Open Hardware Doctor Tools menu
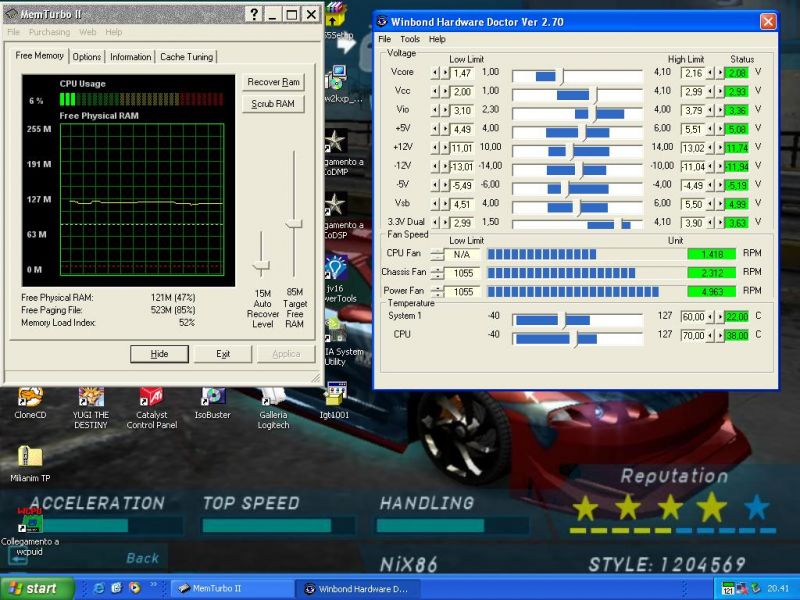Viewport: 800px width, 600px height. click(410, 39)
